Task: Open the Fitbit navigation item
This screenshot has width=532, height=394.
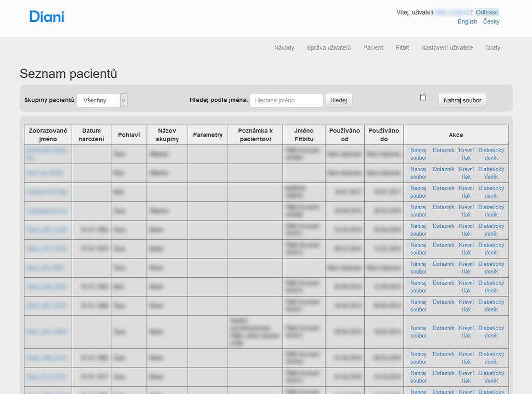Action: tap(402, 48)
